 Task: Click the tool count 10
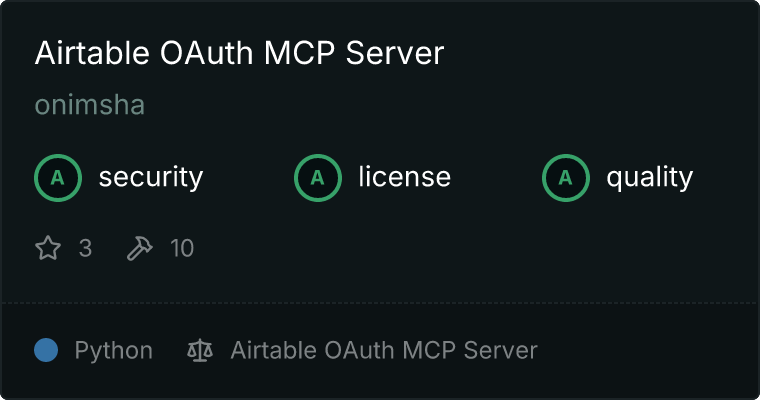pos(182,248)
